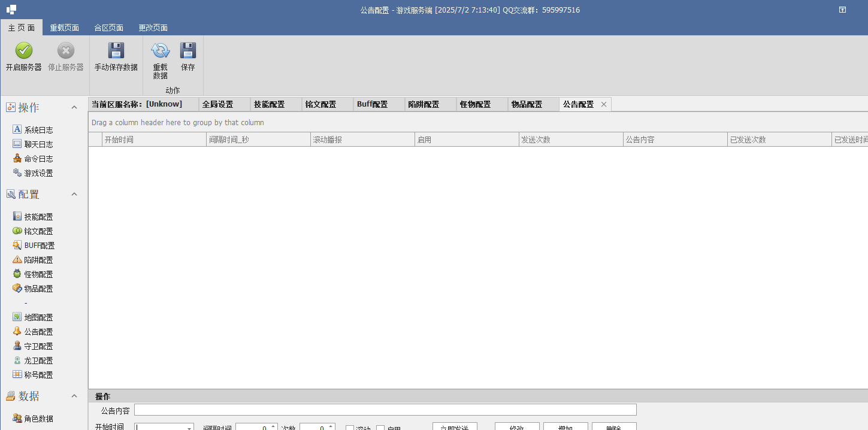Screen dimensions: 868x430
Task: Click the 公告内容 text input field
Action: pos(385,410)
